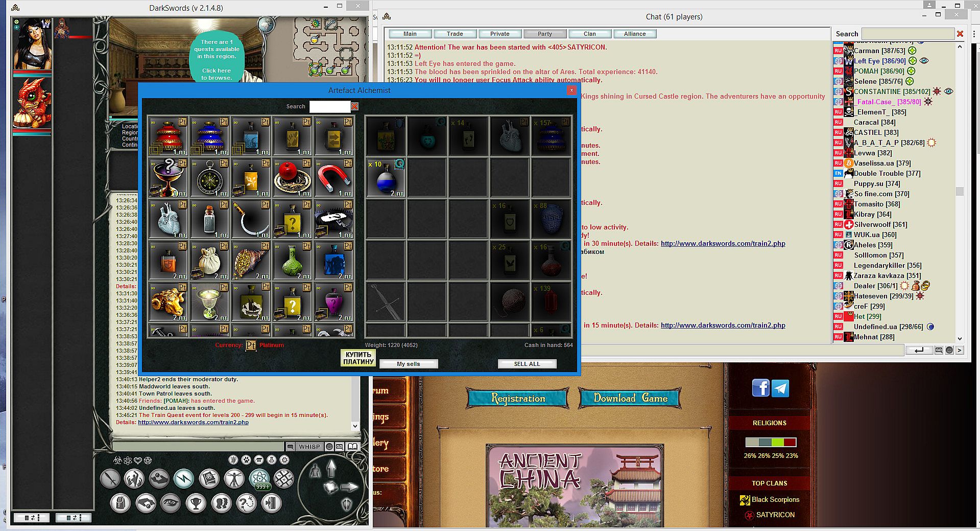The height and width of the screenshot is (531, 980).
Task: Click the chat player Search field
Action: 907,34
